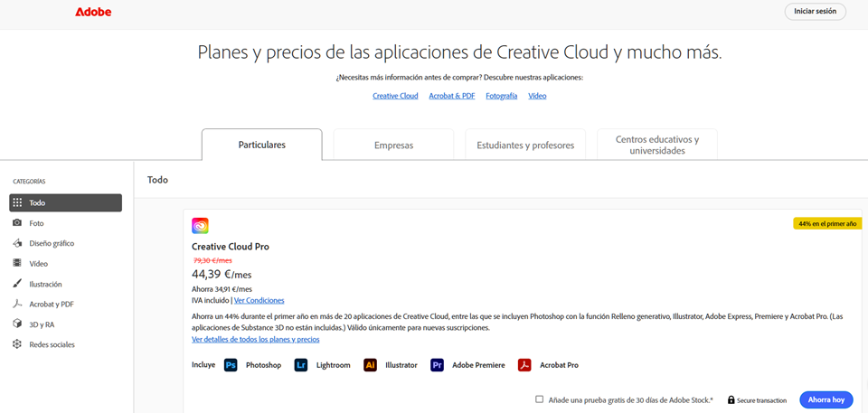Click the padlock Secure transaction icon

pos(731,399)
